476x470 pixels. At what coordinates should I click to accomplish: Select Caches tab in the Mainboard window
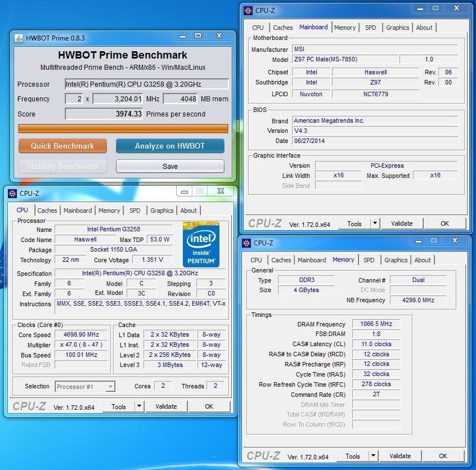282,28
